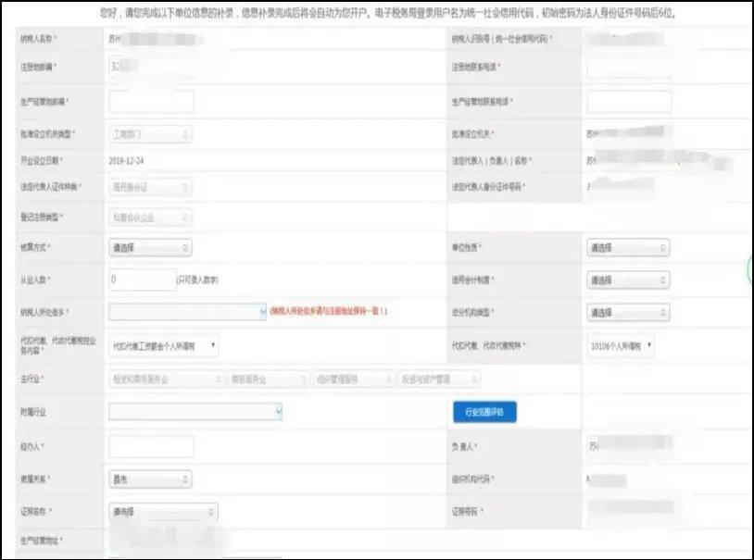Screen dimensions: 754x560
Task: Click the 经办人 input field
Action: tap(152, 446)
